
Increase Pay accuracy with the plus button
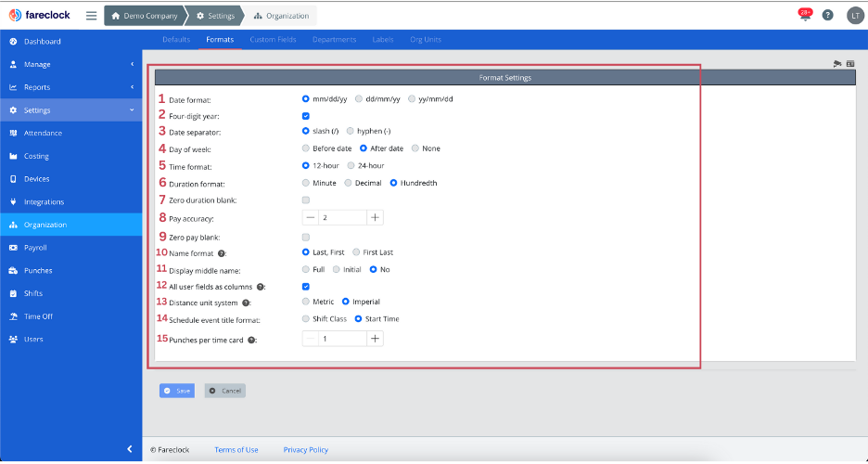pos(375,217)
